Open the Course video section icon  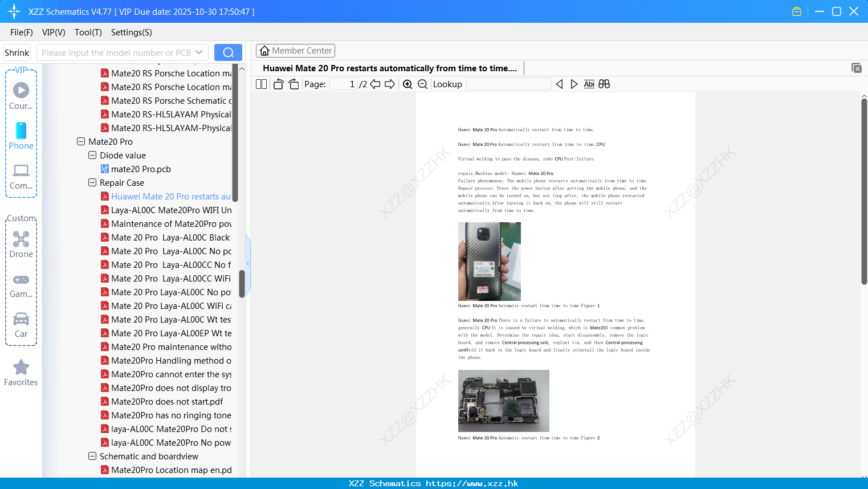[x=21, y=90]
